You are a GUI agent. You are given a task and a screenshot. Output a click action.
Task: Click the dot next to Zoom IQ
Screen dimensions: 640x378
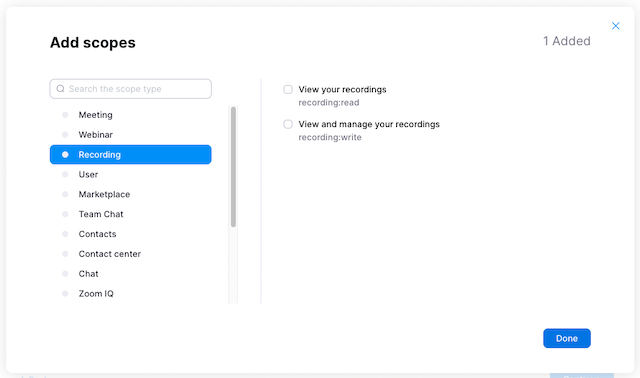tap(65, 294)
